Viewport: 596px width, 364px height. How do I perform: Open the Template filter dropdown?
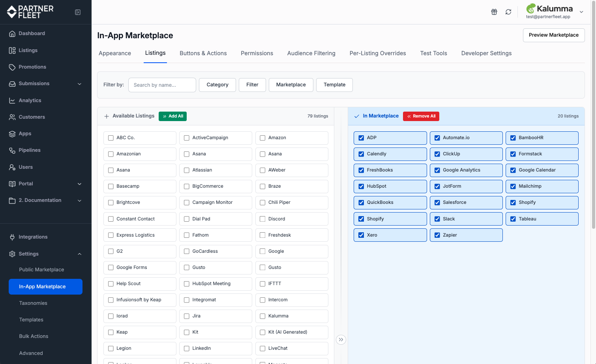(x=334, y=85)
